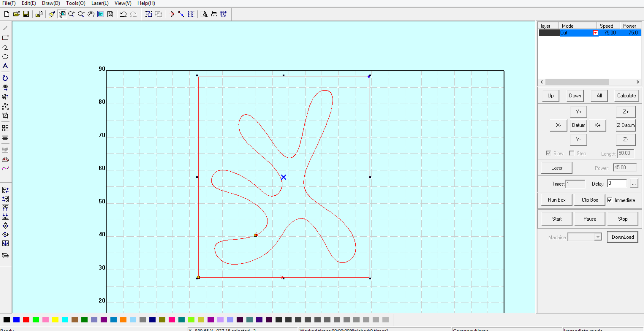Open the Laser(L) menu

[x=100, y=3]
